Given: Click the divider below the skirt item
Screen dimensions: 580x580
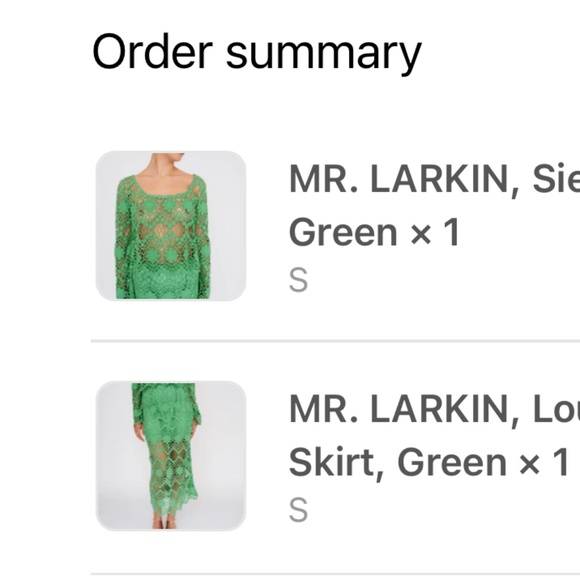Looking at the screenshot, I should coord(335,574).
